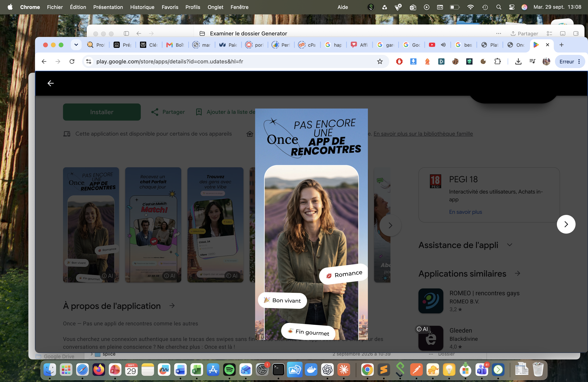Screen dimensions: 588x382
Task: Open Microsoft Excel in the Dock
Action: point(196,370)
